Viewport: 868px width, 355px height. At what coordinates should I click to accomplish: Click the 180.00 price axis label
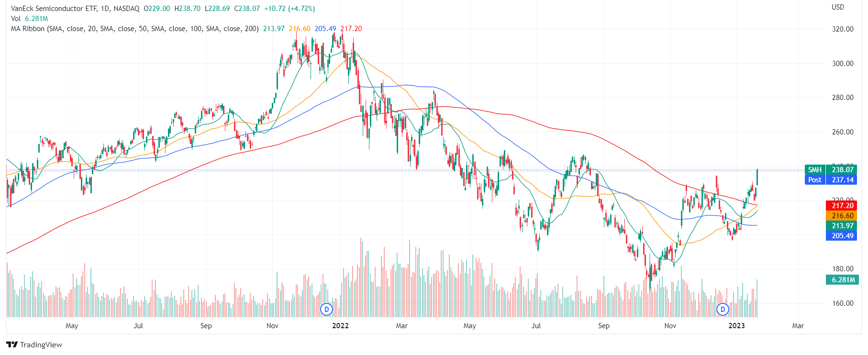(843, 269)
